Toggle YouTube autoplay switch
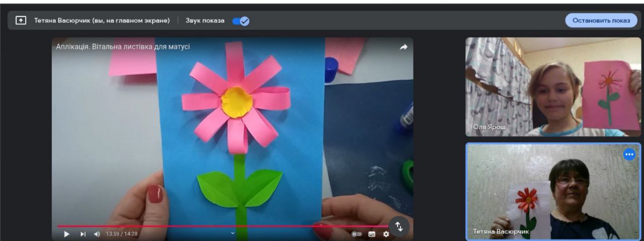The height and width of the screenshot is (241, 644). (x=357, y=234)
